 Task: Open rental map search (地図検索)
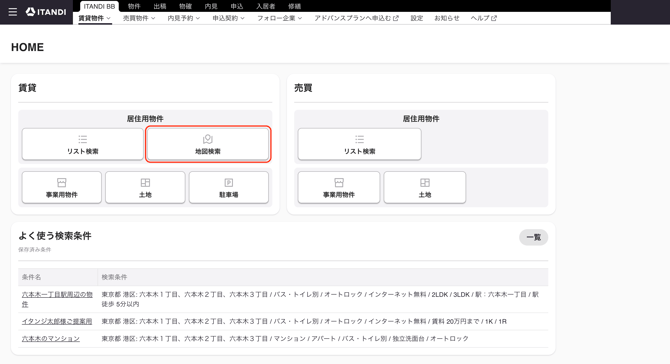[208, 144]
